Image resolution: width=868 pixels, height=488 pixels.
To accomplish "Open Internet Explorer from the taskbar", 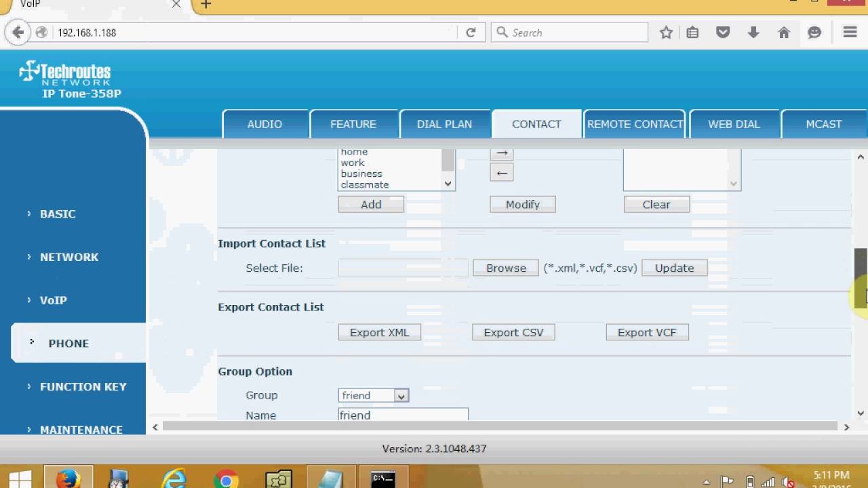I will (x=174, y=479).
